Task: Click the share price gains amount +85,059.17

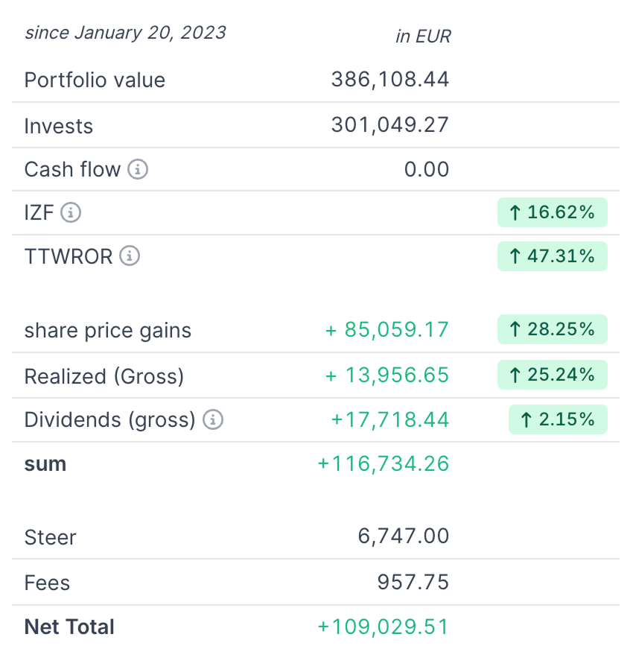Action: [387, 330]
